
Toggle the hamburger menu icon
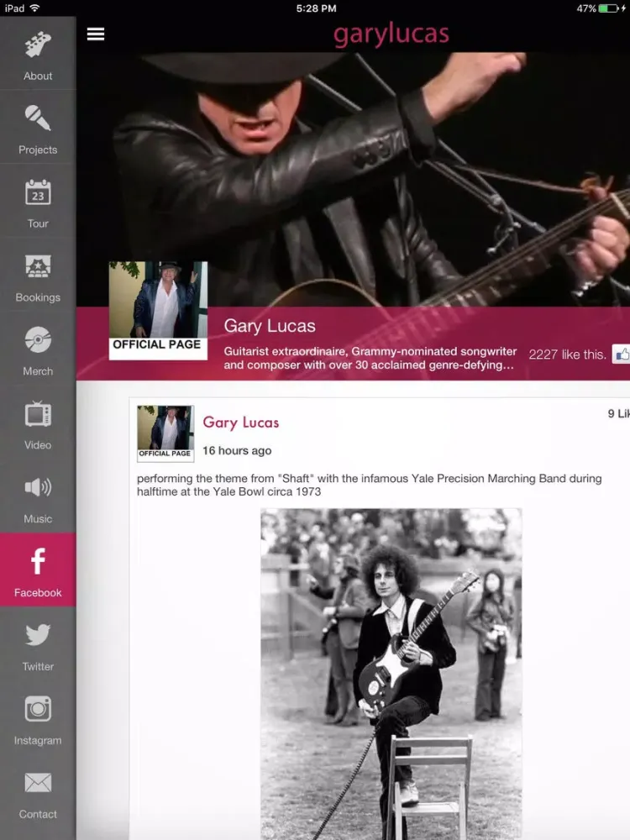[96, 34]
